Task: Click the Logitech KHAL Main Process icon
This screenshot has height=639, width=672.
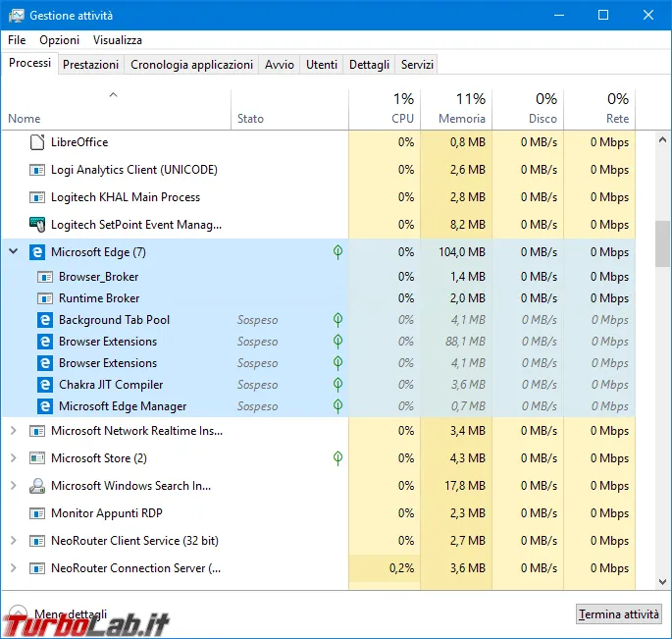Action: coord(37,197)
